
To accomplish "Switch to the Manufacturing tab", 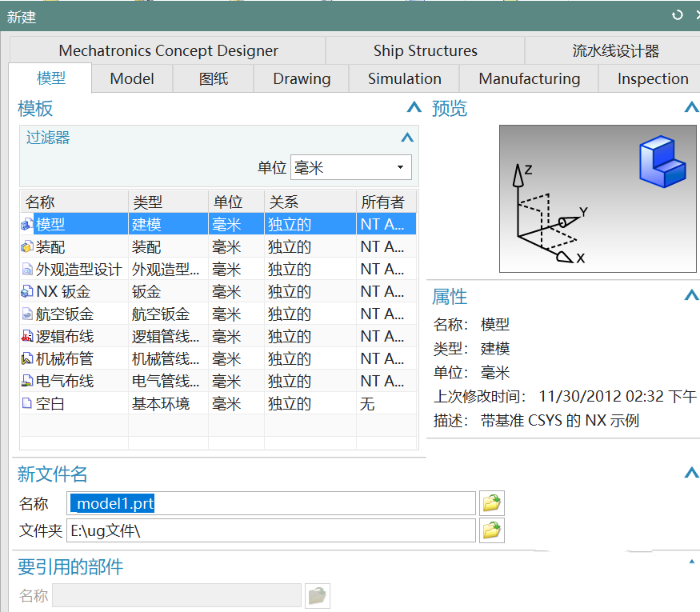I will [528, 78].
